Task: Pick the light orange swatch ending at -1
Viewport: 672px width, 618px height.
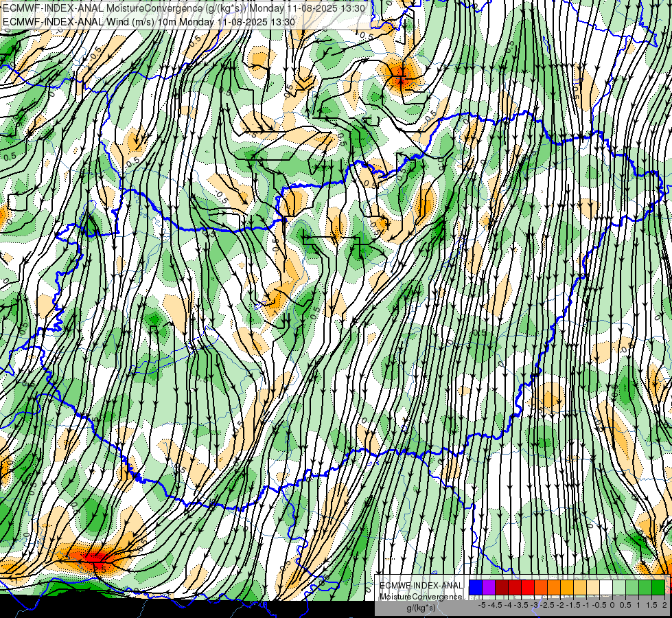Action: [580, 588]
